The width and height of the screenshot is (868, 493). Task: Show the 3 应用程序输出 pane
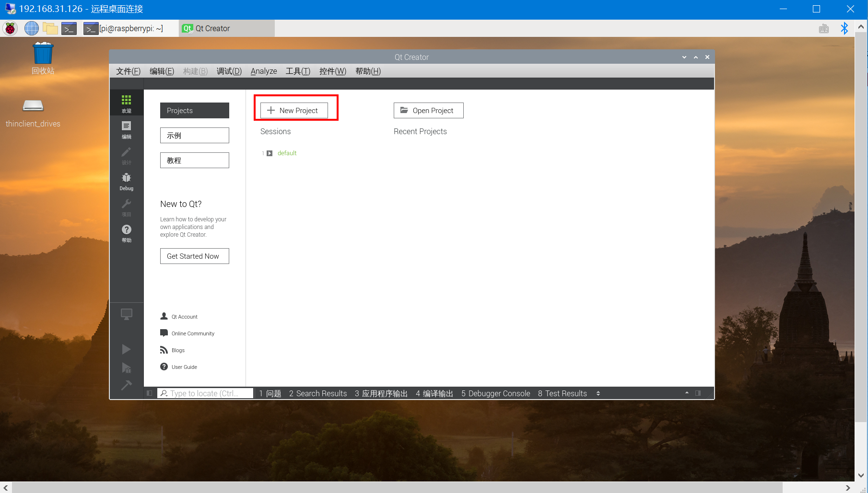tap(381, 393)
